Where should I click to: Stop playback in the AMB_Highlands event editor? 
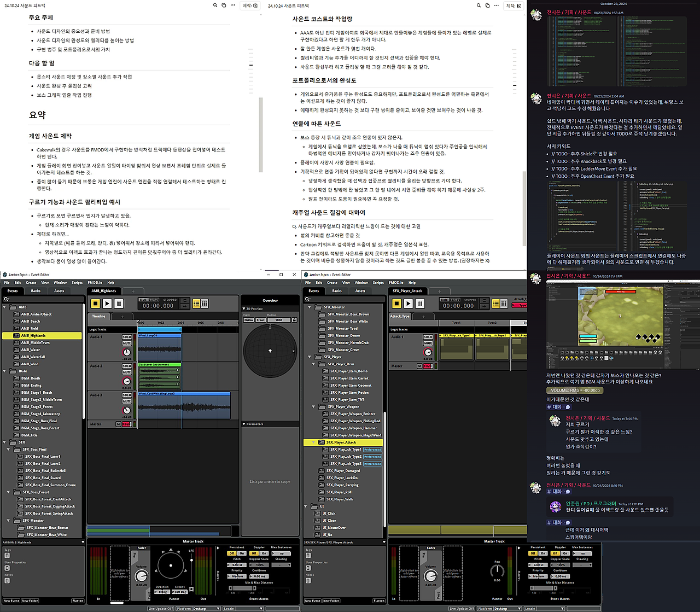pyautogui.click(x=95, y=304)
